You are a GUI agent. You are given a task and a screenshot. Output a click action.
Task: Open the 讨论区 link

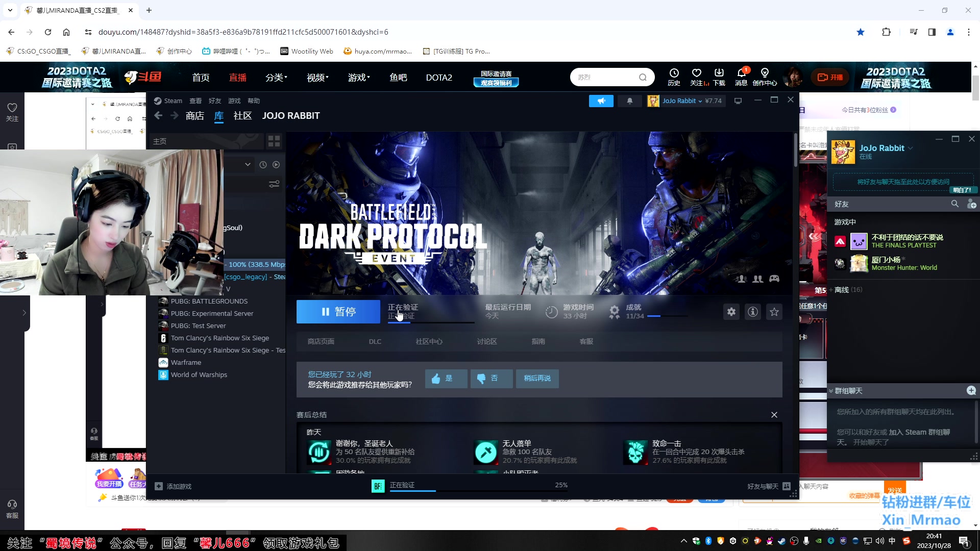487,342
